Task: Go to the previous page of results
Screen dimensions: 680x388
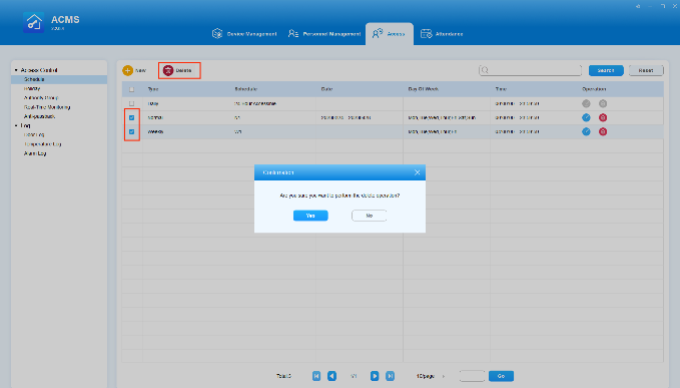Action: pos(332,376)
